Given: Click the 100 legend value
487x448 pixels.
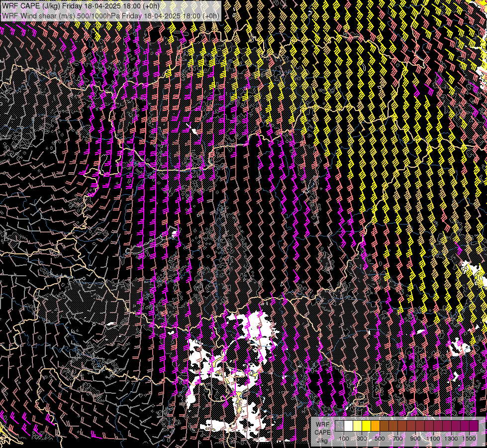Looking at the screenshot, I should click(344, 439).
